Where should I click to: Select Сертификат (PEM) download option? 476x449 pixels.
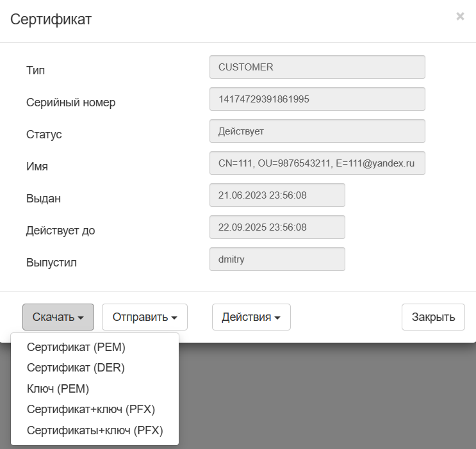[x=76, y=348]
